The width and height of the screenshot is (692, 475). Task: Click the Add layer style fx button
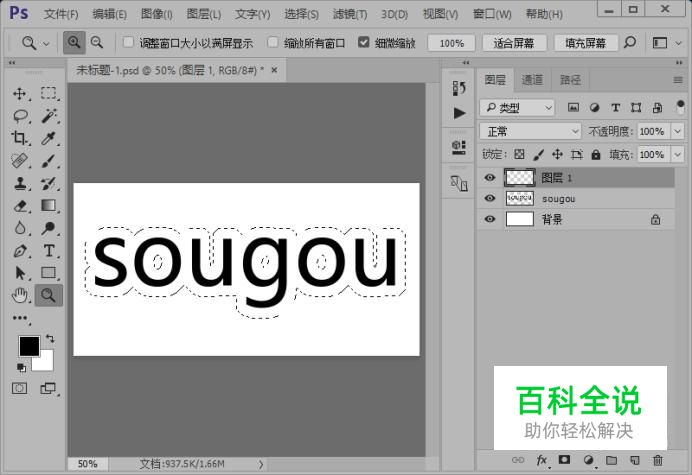pos(542,460)
